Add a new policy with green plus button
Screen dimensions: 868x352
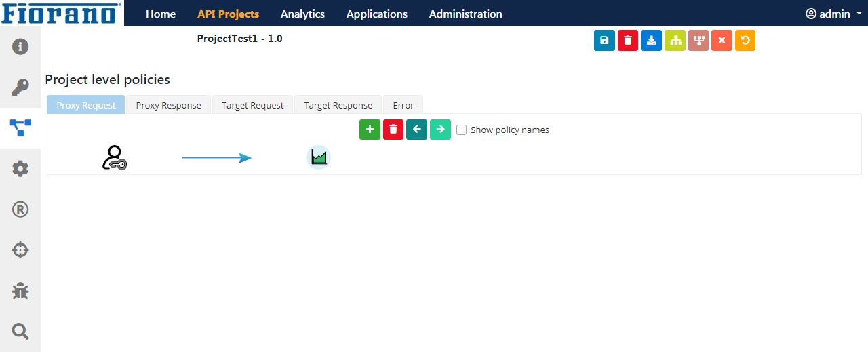tap(370, 130)
